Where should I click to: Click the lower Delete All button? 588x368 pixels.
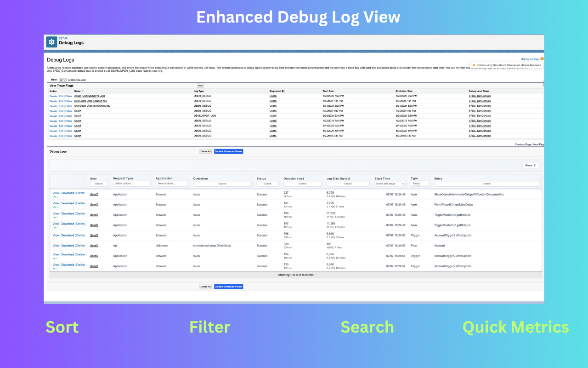[x=205, y=287]
